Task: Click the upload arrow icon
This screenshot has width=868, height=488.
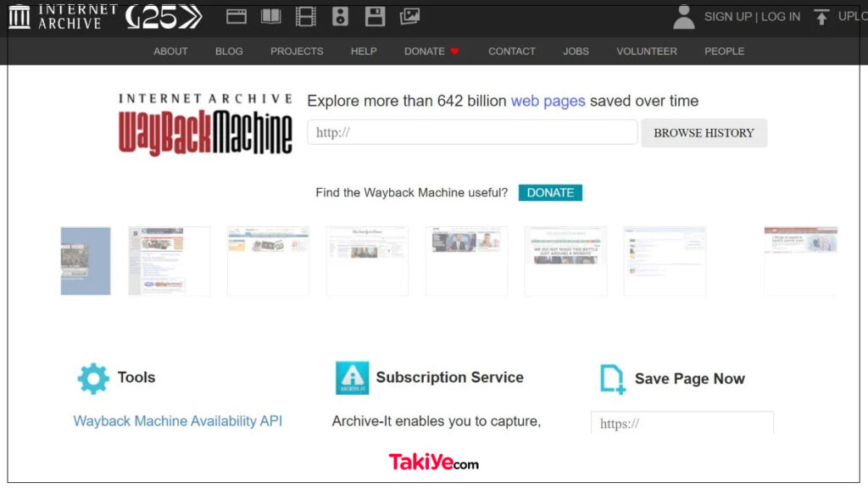Action: 821,17
